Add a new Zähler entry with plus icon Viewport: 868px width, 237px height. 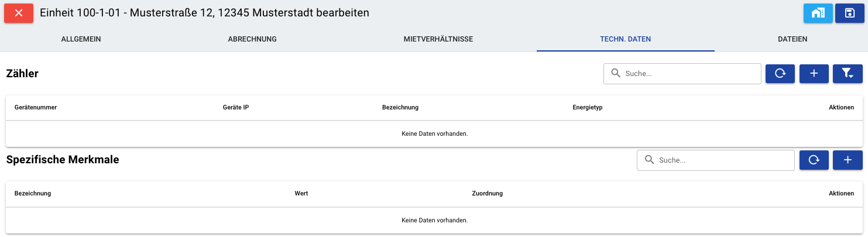(814, 73)
